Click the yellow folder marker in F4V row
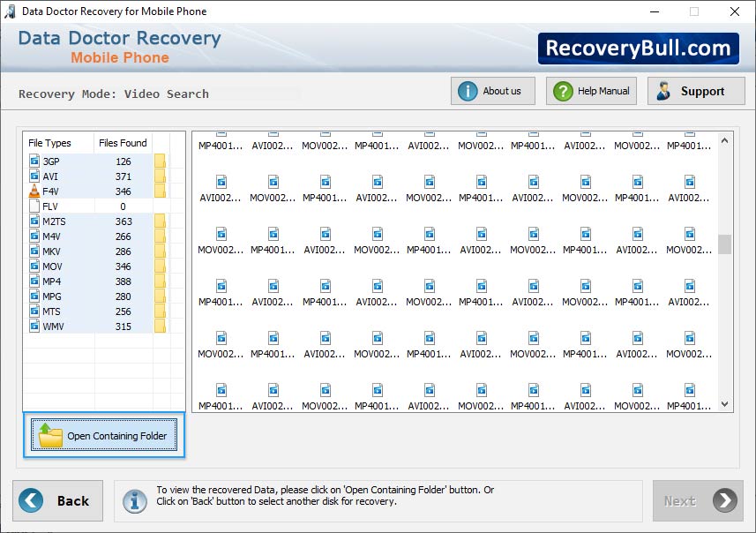The height and width of the screenshot is (533, 756). (x=160, y=191)
